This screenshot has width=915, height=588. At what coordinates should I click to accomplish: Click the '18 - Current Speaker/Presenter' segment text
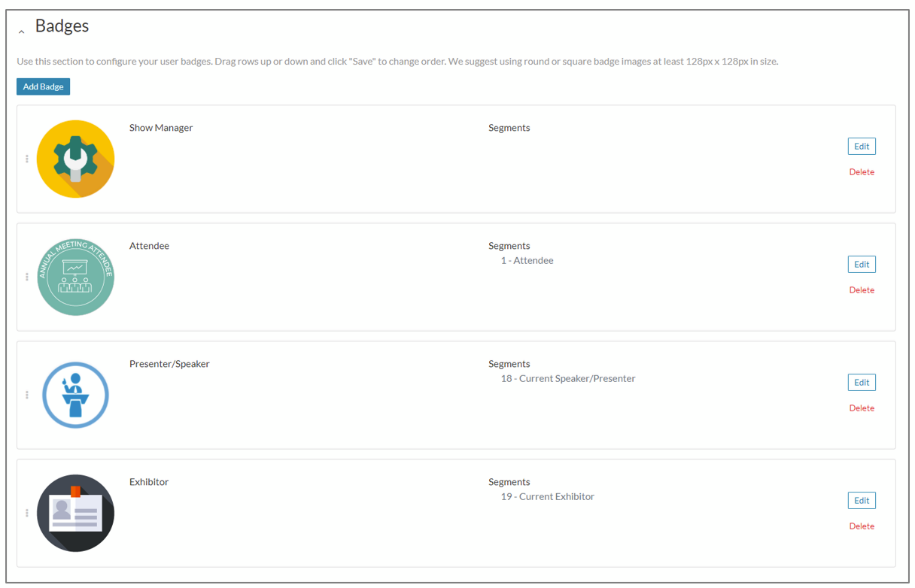click(568, 379)
